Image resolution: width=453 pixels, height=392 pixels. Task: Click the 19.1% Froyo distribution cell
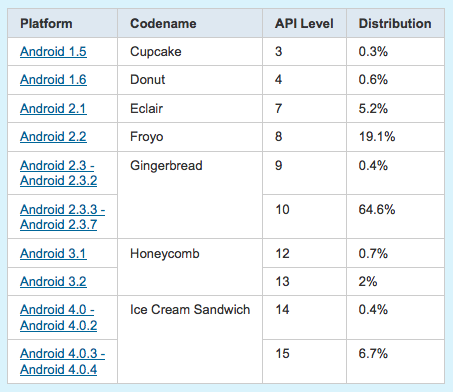pyautogui.click(x=395, y=137)
